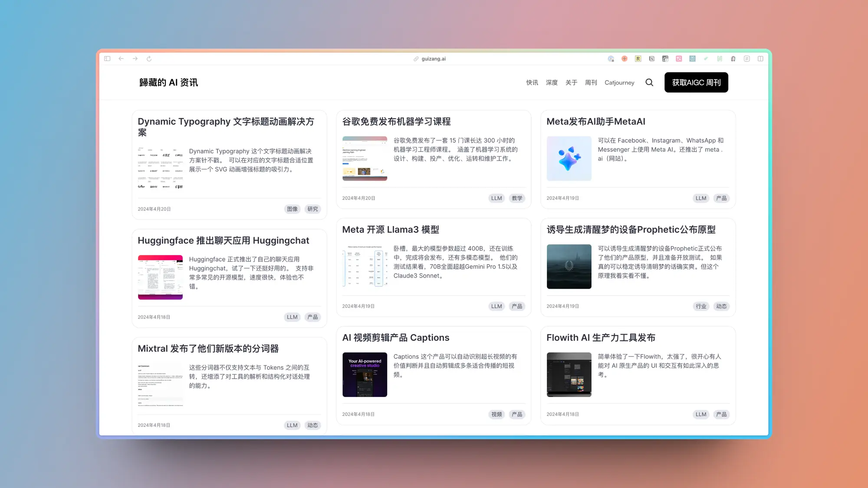The image size is (868, 488).
Task: Select the 行业 tag on Prophetic card
Action: (x=701, y=306)
